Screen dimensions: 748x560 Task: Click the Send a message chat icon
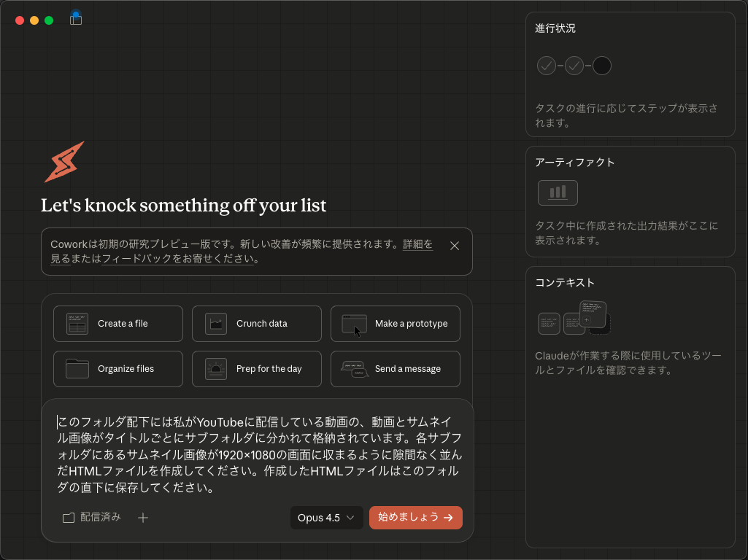point(355,369)
